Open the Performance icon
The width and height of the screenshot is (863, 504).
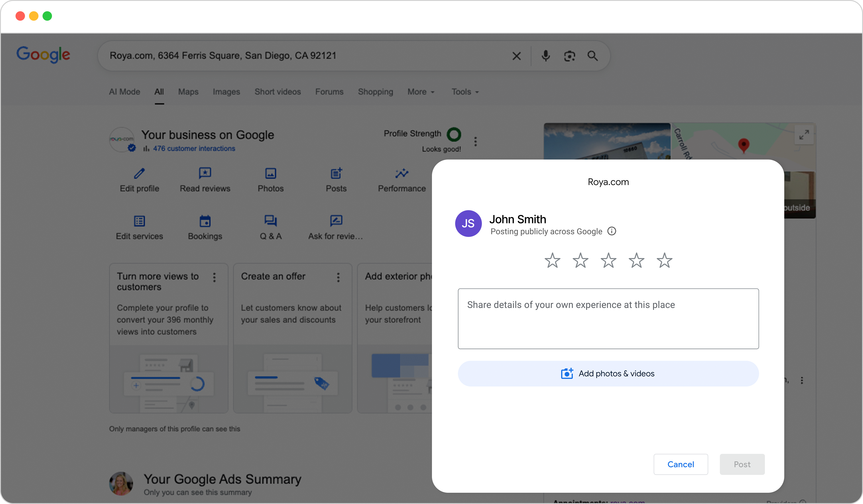tap(402, 173)
